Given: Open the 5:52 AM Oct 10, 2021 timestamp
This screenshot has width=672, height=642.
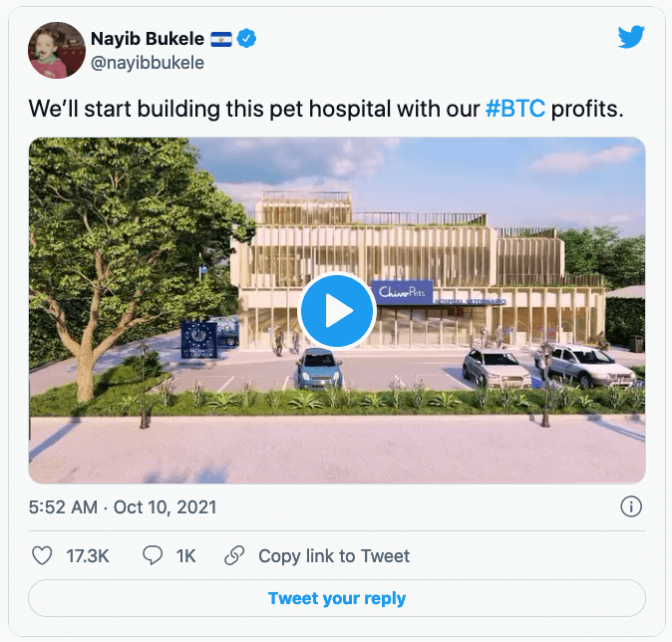Looking at the screenshot, I should (123, 507).
